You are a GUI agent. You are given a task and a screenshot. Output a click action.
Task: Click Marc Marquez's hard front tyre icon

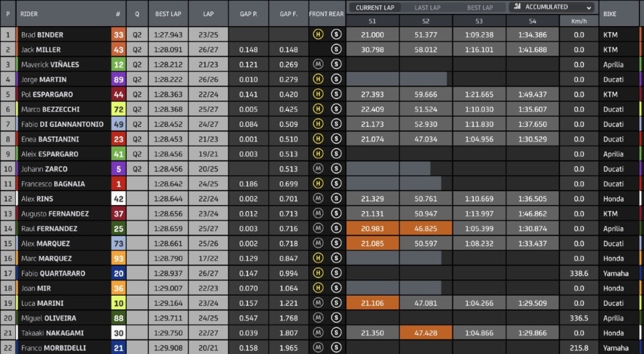click(318, 258)
